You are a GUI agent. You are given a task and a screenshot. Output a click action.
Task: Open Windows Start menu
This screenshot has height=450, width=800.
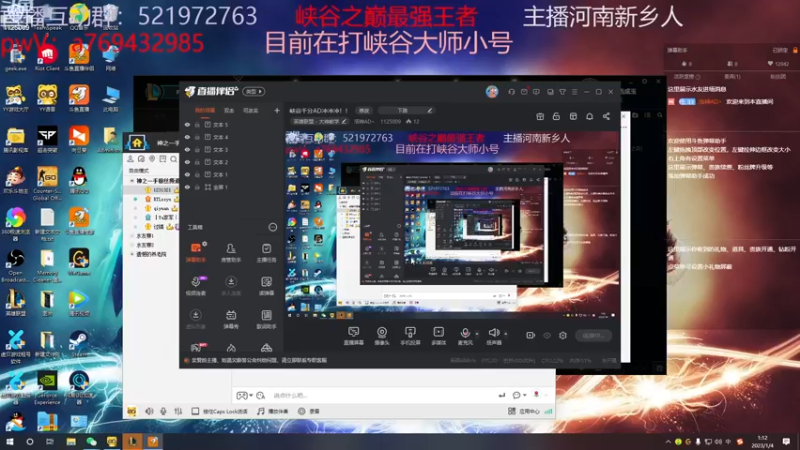[10, 442]
